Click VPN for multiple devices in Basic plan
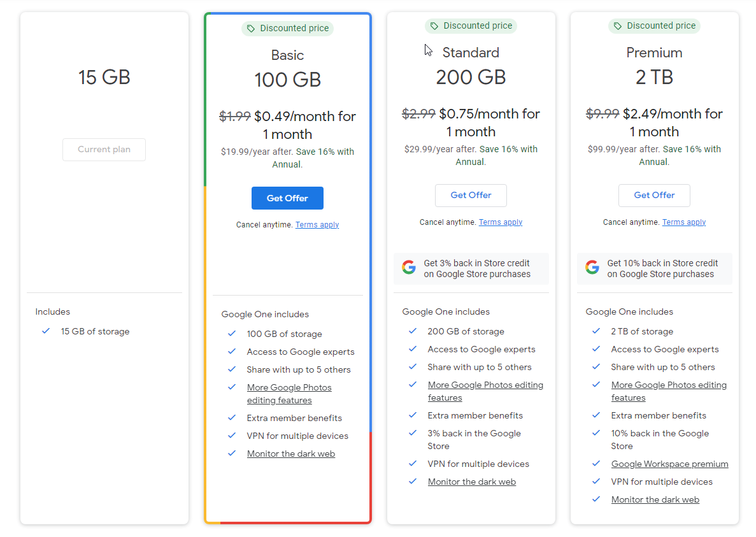The width and height of the screenshot is (756, 537). point(297,436)
